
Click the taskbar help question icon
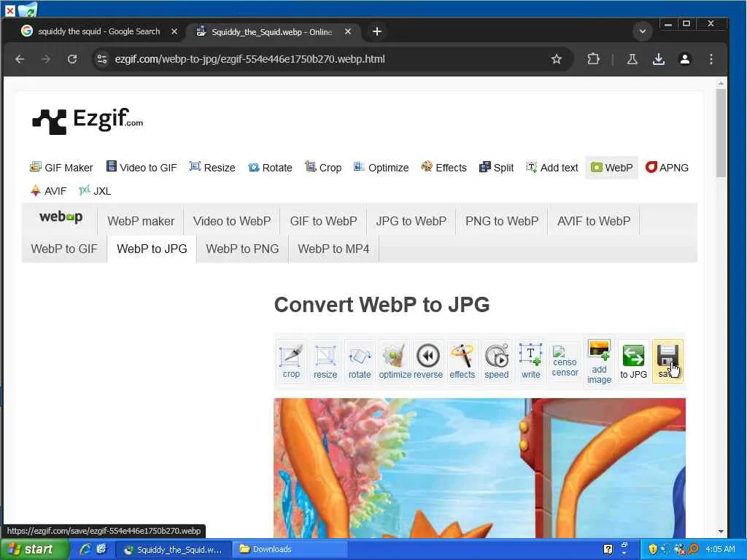608,549
